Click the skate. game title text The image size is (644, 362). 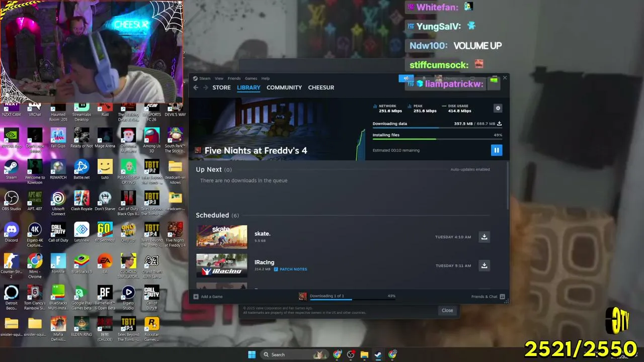tap(262, 234)
